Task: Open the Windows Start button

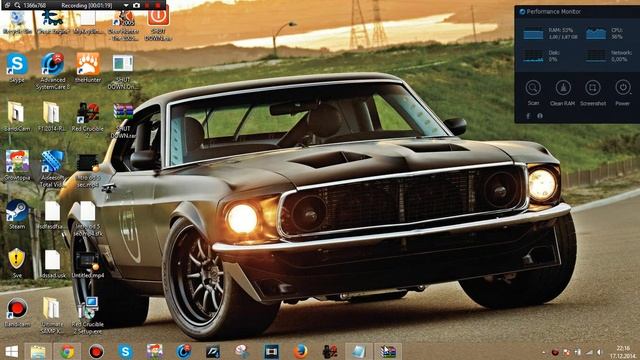Action: (x=12, y=351)
